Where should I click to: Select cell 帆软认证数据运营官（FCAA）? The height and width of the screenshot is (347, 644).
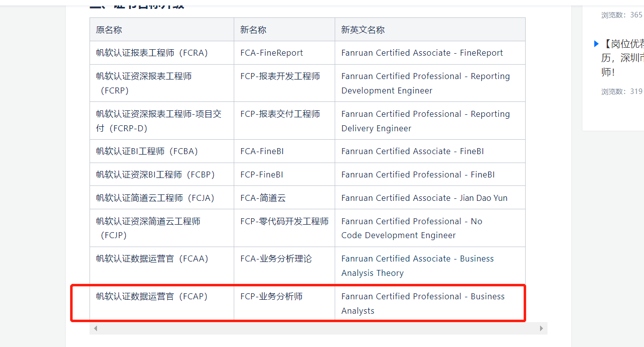pyautogui.click(x=162, y=265)
